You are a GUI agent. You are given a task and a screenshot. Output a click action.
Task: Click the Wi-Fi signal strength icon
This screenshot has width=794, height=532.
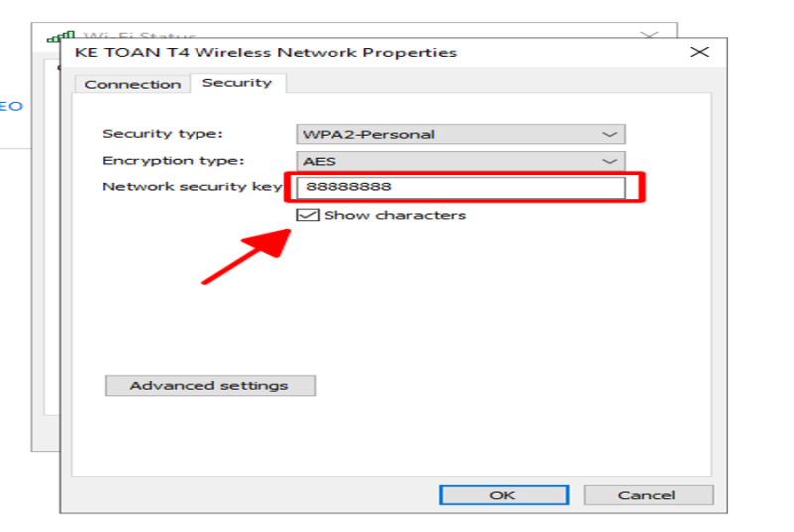click(61, 36)
